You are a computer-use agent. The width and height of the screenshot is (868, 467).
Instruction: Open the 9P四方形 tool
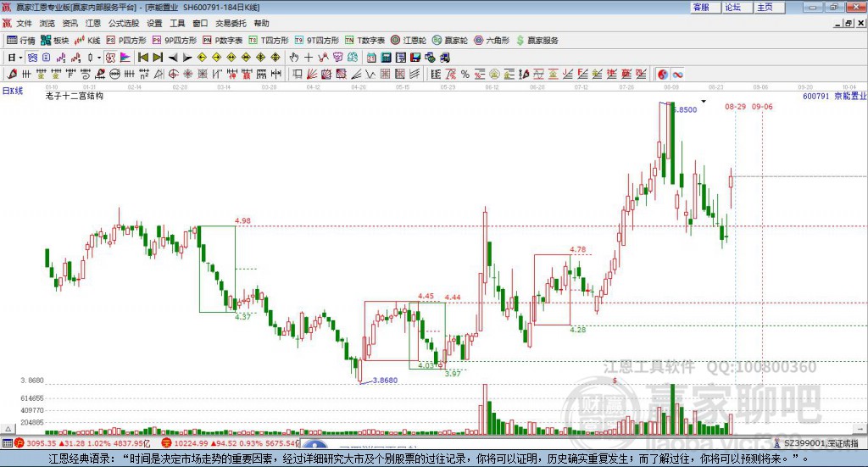click(175, 41)
